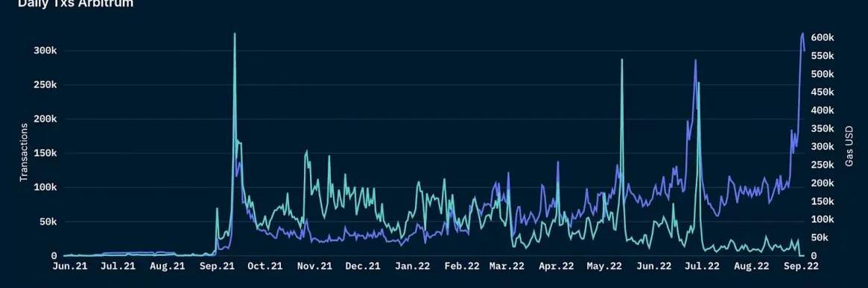Click the Feb.22 x-axis label
This screenshot has width=868, height=288.
[462, 266]
